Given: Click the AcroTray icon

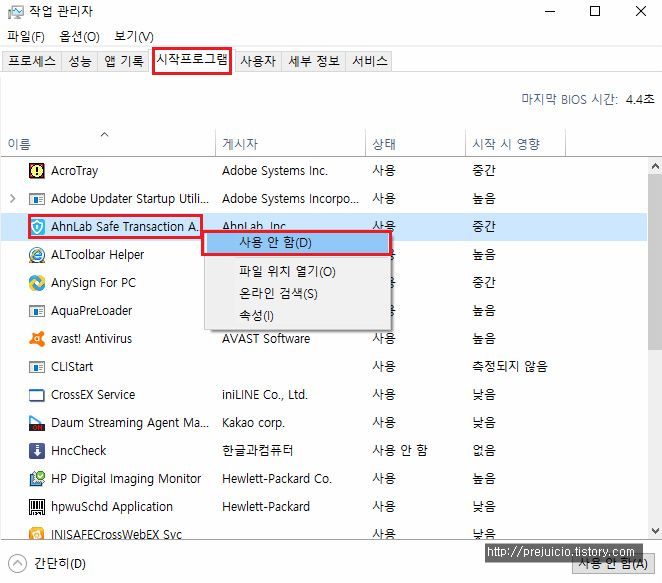Looking at the screenshot, I should click(37, 171).
